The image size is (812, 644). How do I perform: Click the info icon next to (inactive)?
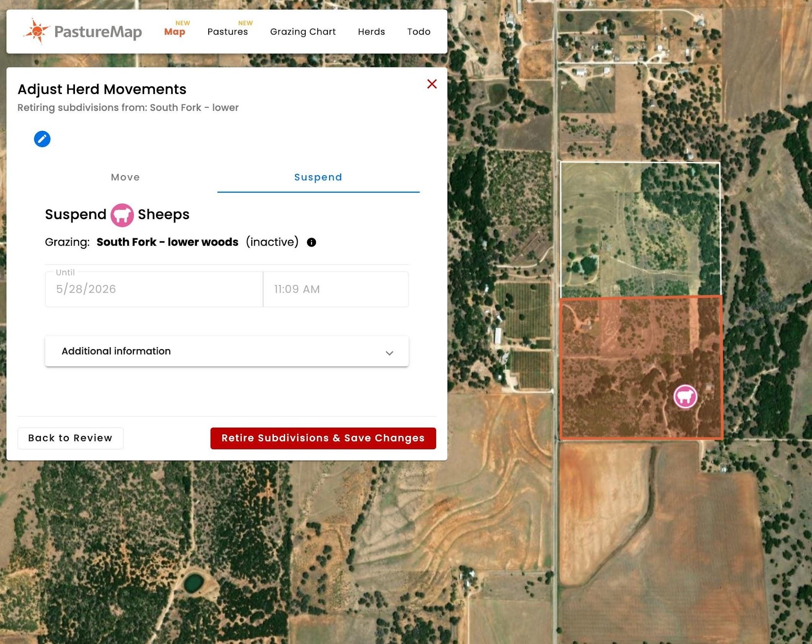pyautogui.click(x=312, y=242)
